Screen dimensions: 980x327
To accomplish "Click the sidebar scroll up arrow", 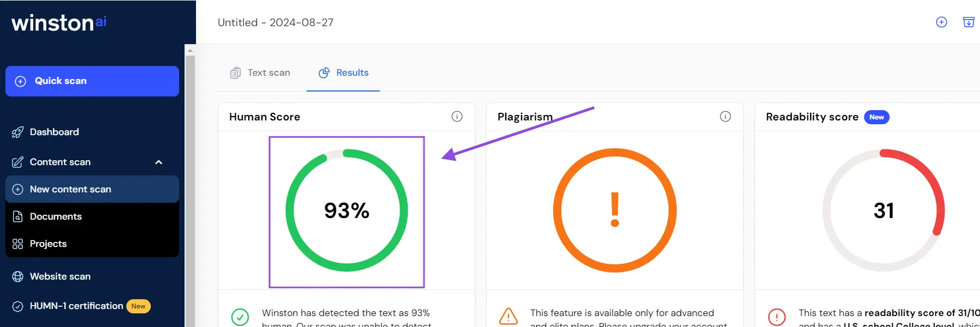I will (190, 51).
